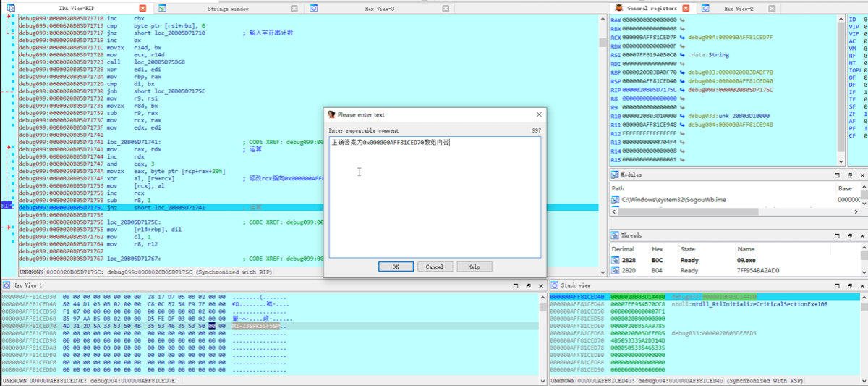Click inside the repeatable comment text area
This screenshot has width=868, height=386.
coord(435,196)
